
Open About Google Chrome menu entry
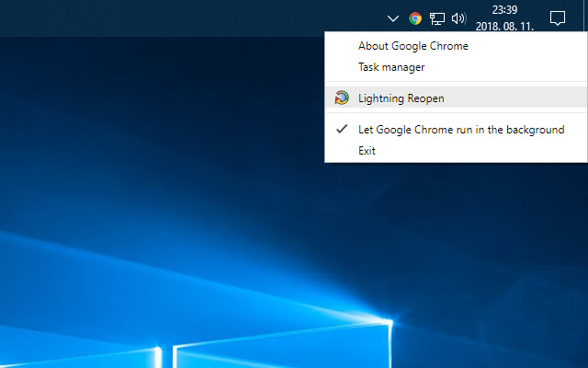click(x=456, y=46)
